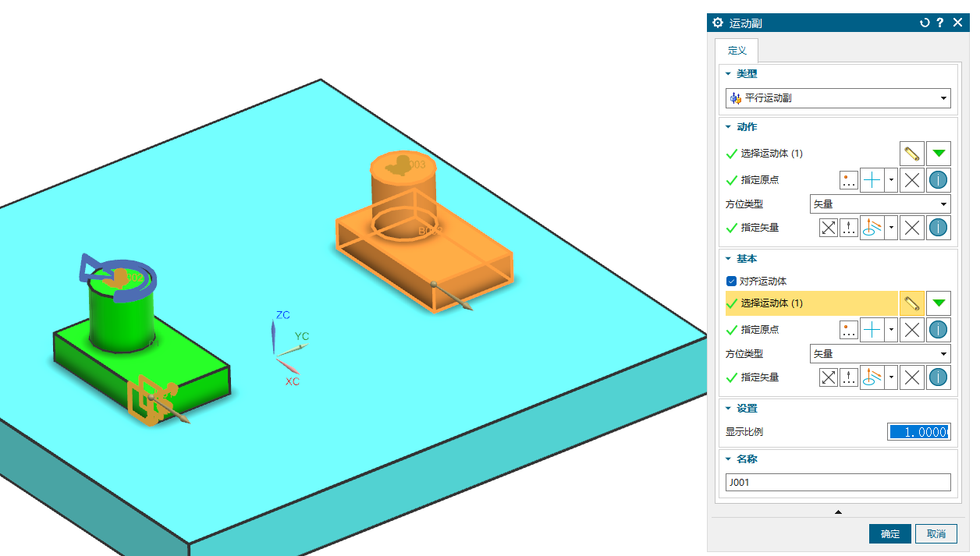Click the gear icon in dialog title bar
The image size is (980, 556).
[718, 23]
